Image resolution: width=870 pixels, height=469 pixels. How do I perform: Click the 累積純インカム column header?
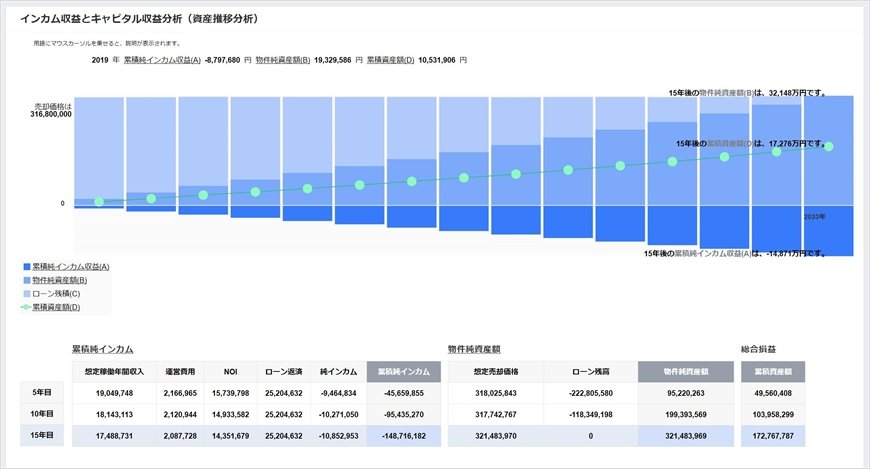[403, 372]
